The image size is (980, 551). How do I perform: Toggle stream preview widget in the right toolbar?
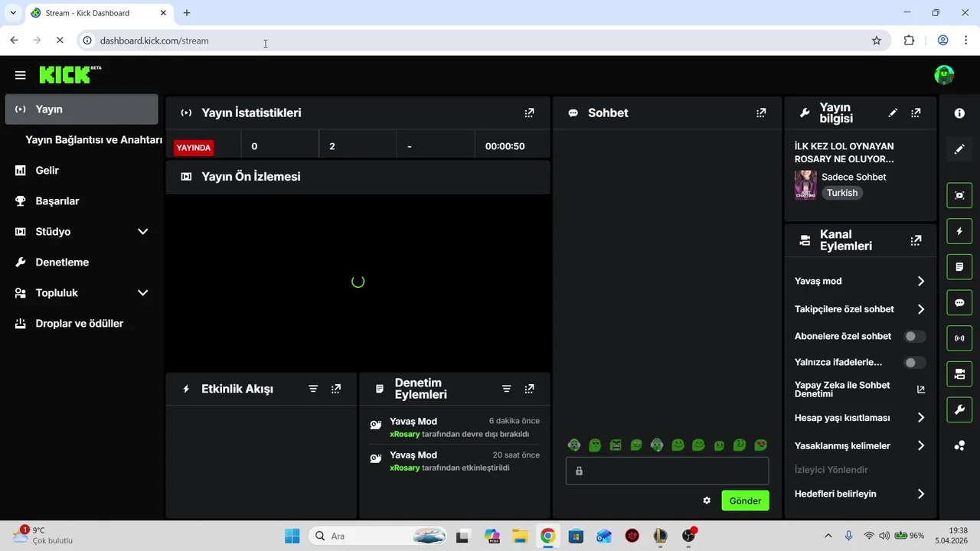click(959, 195)
